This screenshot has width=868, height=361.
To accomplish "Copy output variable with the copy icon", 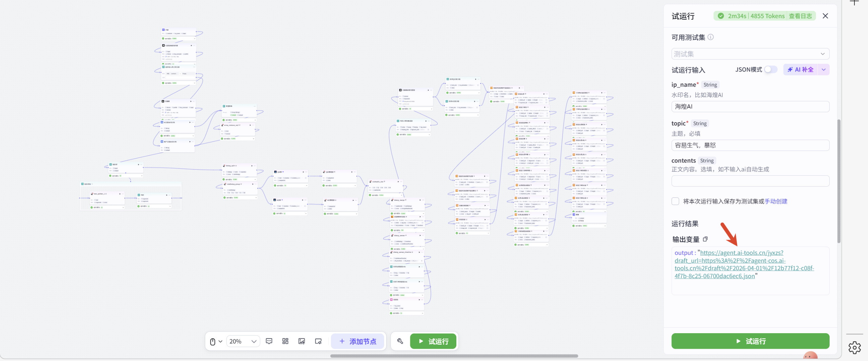I will click(705, 239).
